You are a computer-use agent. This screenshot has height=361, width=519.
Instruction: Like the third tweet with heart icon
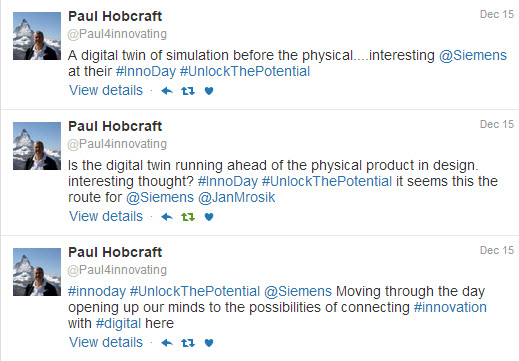(209, 343)
